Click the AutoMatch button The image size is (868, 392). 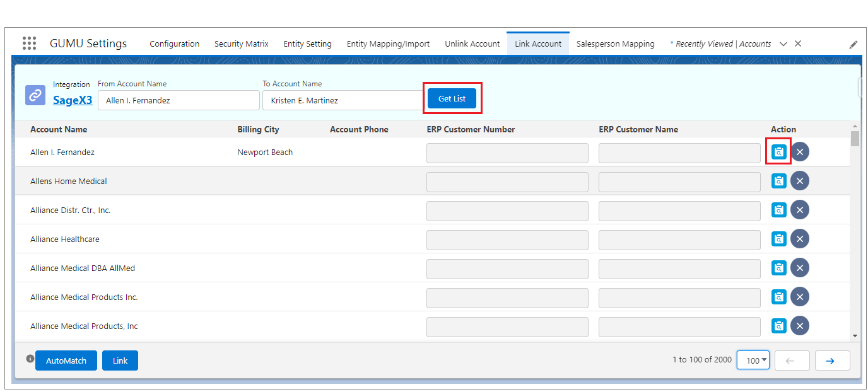click(x=66, y=360)
